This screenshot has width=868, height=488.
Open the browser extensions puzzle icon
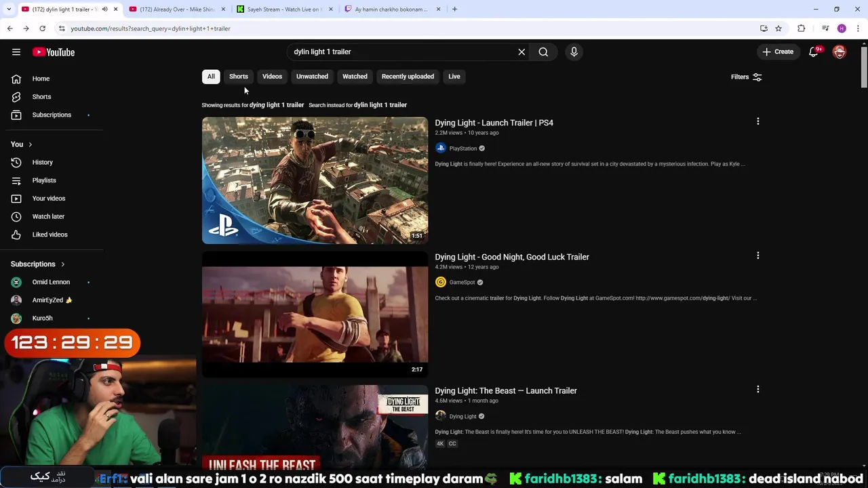(801, 28)
